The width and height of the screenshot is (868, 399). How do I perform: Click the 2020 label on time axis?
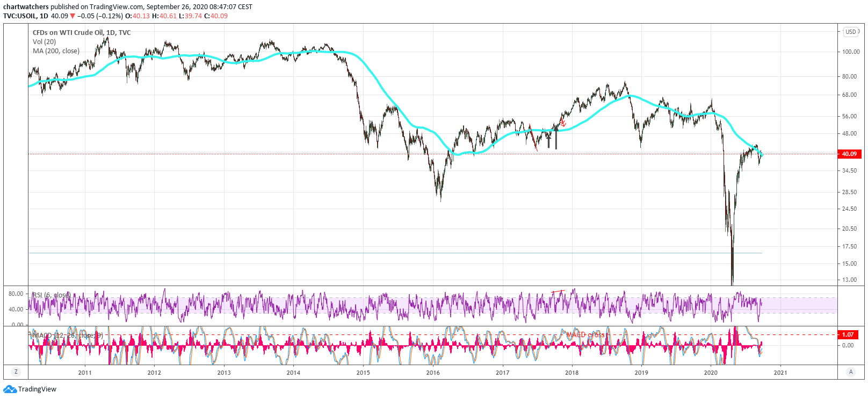(711, 373)
